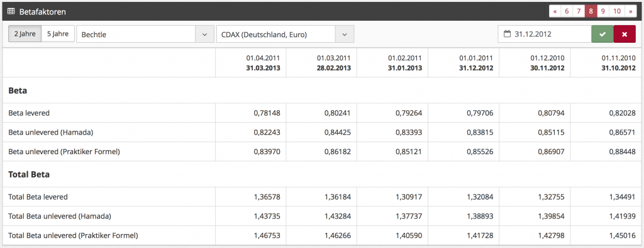Expand the CDAX index dropdown arrow
This screenshot has width=644, height=248.
pos(345,35)
